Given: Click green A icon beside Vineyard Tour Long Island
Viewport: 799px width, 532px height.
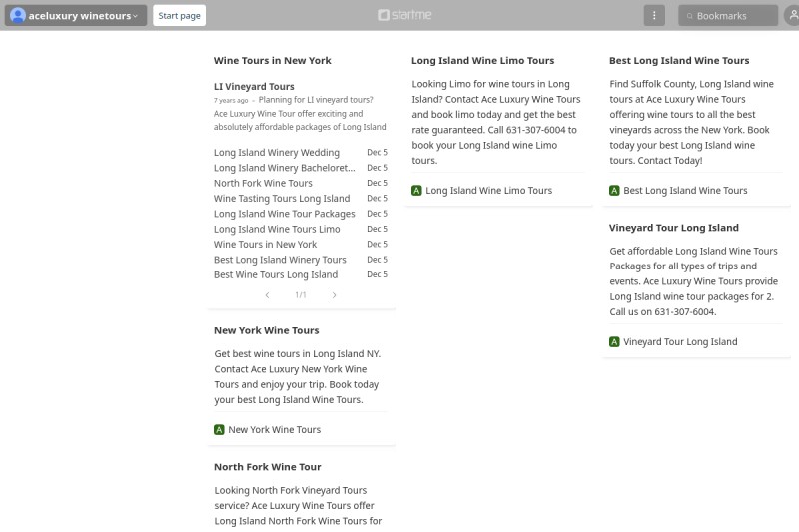Looking at the screenshot, I should click(x=614, y=342).
